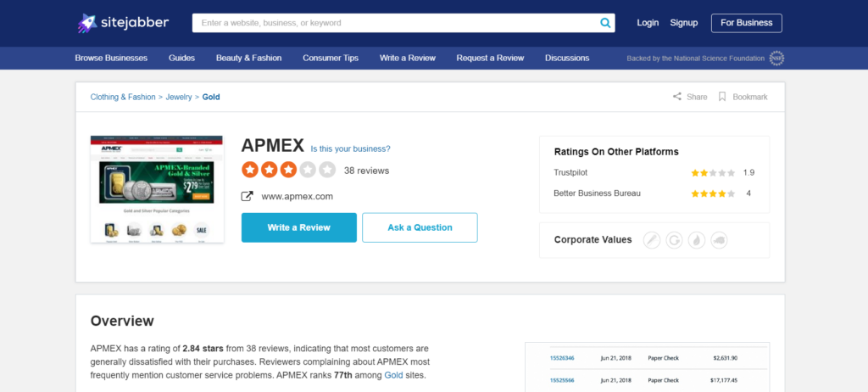This screenshot has width=868, height=392.
Task: Click the Ask a Question button
Action: point(420,227)
